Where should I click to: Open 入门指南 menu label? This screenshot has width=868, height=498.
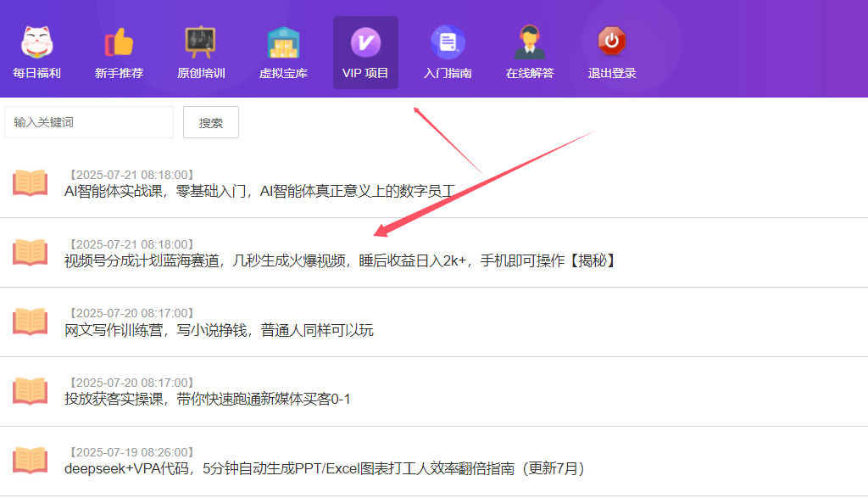pyautogui.click(x=448, y=73)
